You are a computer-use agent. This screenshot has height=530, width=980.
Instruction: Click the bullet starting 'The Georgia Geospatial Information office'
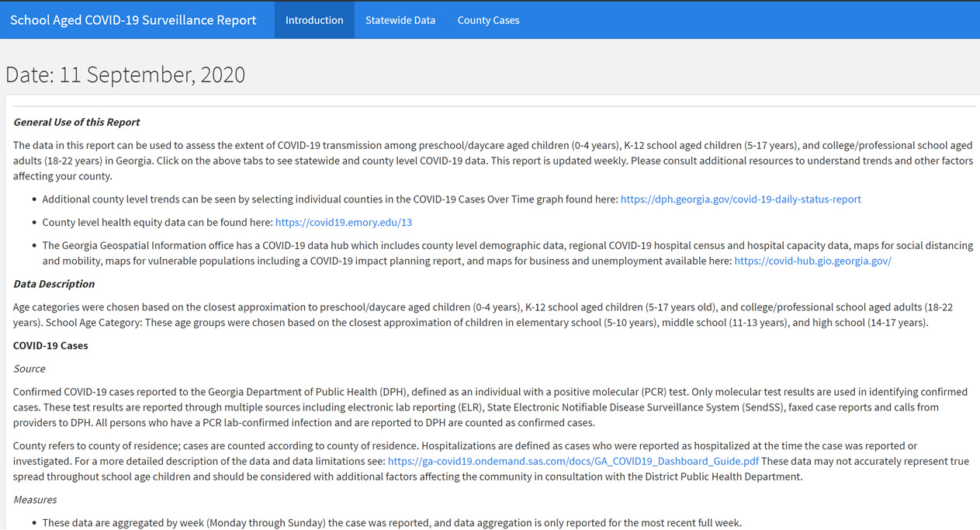pyautogui.click(x=507, y=253)
